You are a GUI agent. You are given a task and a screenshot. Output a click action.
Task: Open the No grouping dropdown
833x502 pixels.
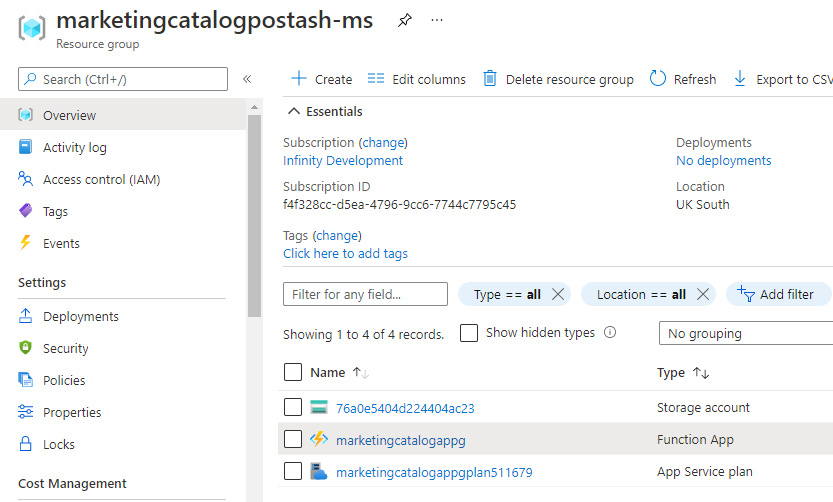745,333
